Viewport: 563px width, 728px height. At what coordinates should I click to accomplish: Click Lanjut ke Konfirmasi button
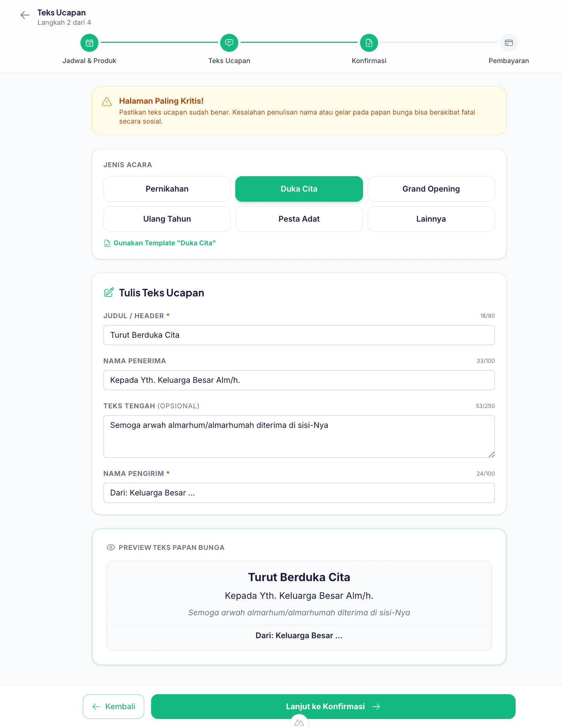click(333, 707)
